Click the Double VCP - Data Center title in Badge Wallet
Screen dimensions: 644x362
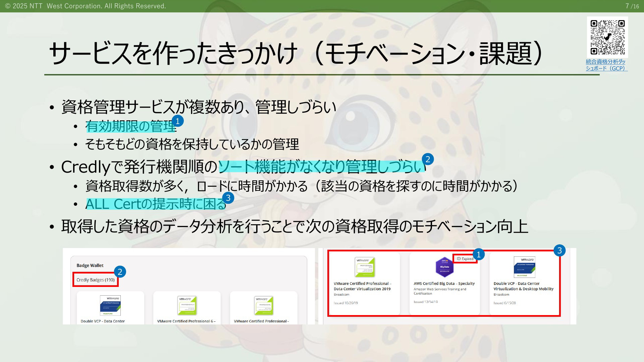(103, 321)
